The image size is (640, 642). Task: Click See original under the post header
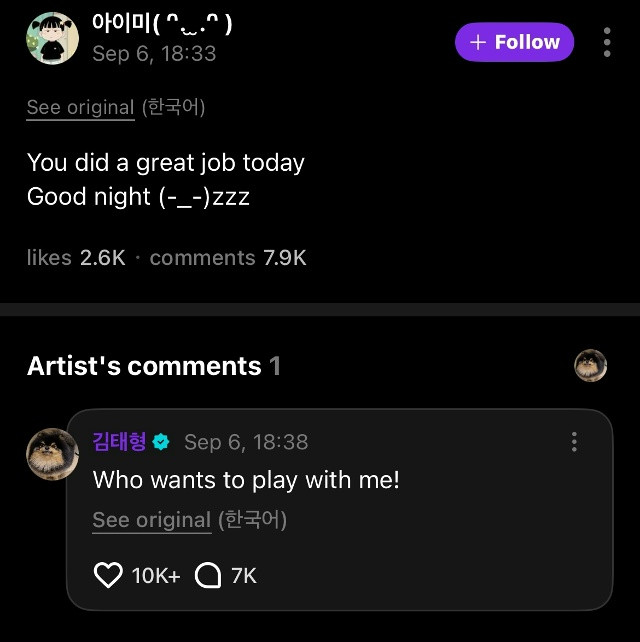click(x=80, y=108)
